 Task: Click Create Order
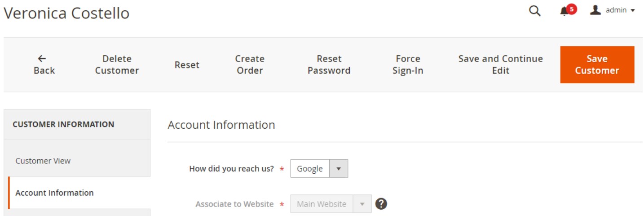pos(250,64)
